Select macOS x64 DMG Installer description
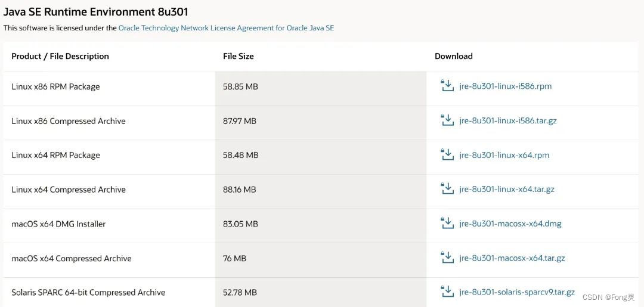644x307 pixels. [58, 224]
